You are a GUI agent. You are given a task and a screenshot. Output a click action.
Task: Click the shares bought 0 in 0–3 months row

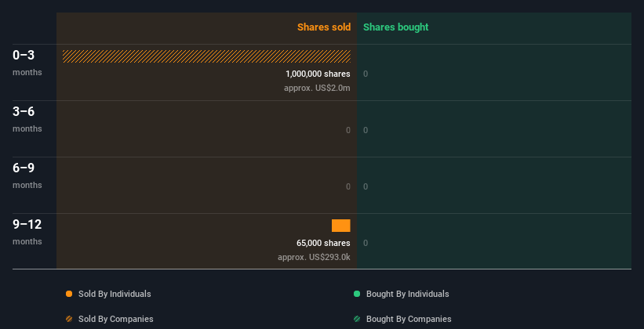[x=366, y=74]
